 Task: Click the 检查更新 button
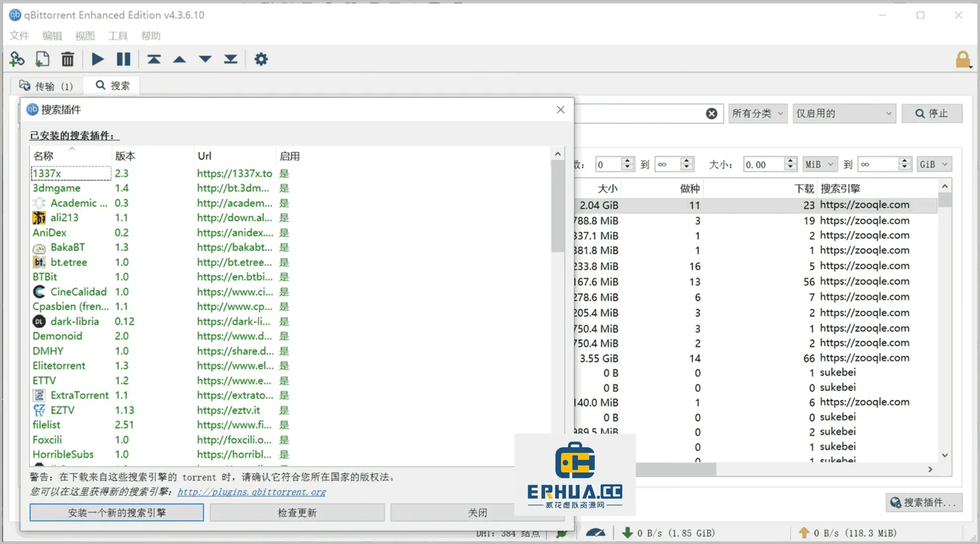point(297,512)
